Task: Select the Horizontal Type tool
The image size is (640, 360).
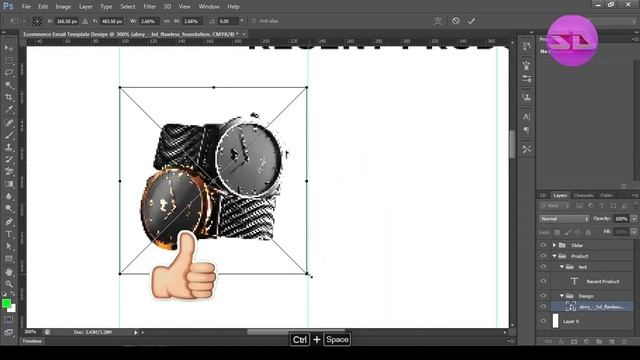Action: tap(9, 234)
